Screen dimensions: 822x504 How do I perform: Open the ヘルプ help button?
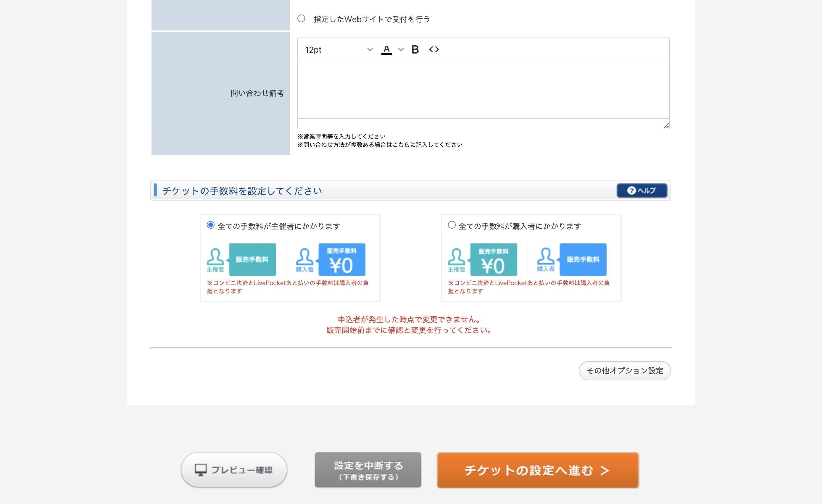click(642, 190)
